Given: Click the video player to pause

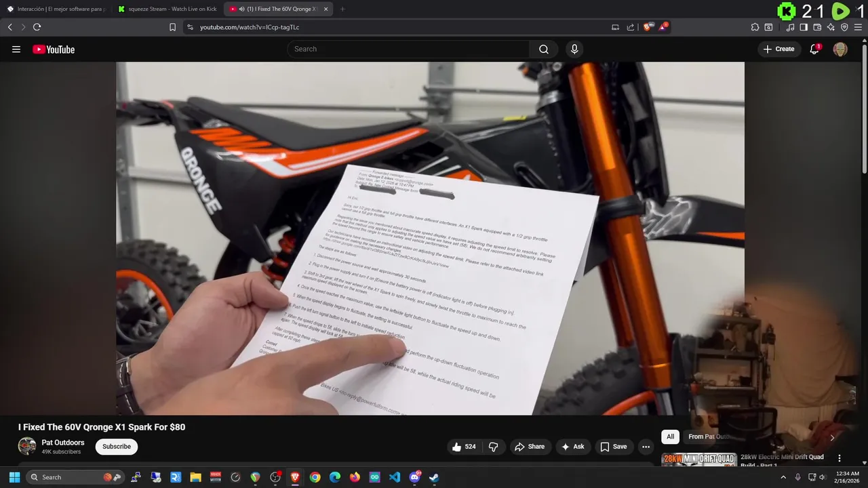Looking at the screenshot, I should 430,238.
